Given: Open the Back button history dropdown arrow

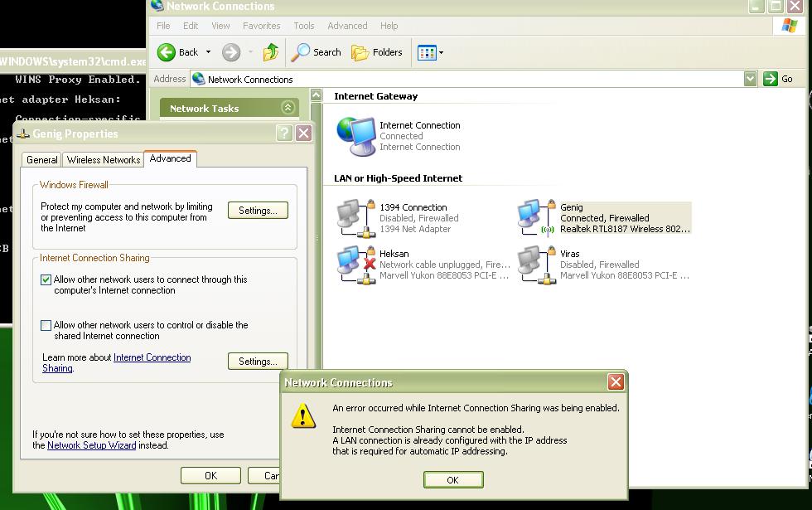Looking at the screenshot, I should (208, 52).
